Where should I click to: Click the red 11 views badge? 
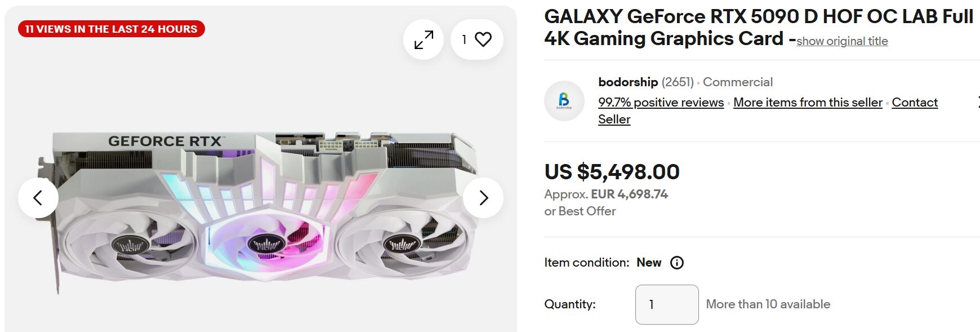[x=111, y=29]
